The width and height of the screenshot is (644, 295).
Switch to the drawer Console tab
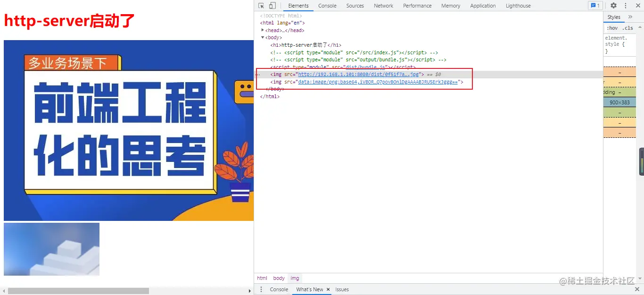tap(279, 289)
